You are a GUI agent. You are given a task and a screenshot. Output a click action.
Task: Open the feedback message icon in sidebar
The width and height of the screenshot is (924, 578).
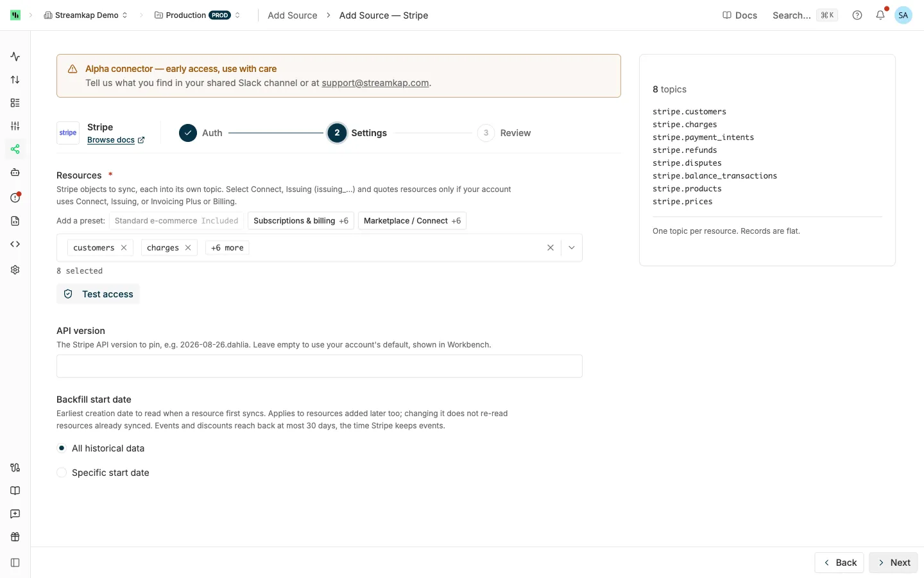15,514
